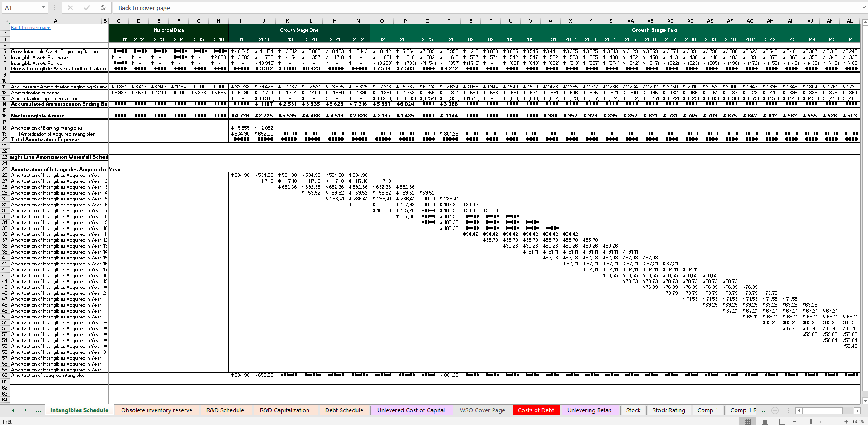The width and height of the screenshot is (868, 425).
Task: Open the Obsolete inventory reserve tab
Action: (156, 410)
